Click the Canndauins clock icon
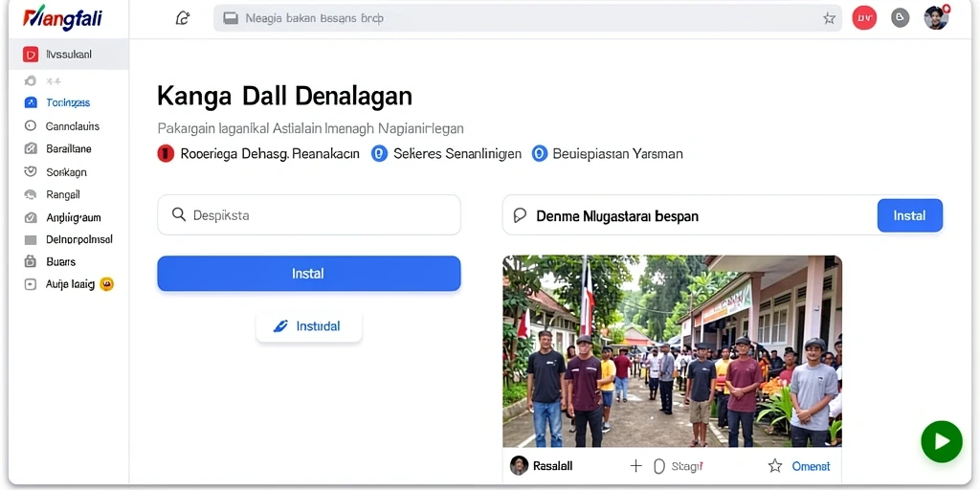The image size is (980, 490). click(30, 125)
